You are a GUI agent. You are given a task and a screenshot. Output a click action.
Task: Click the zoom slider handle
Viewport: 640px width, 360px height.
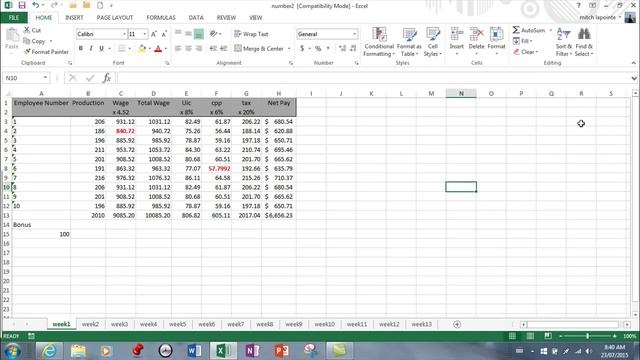[x=587, y=336]
